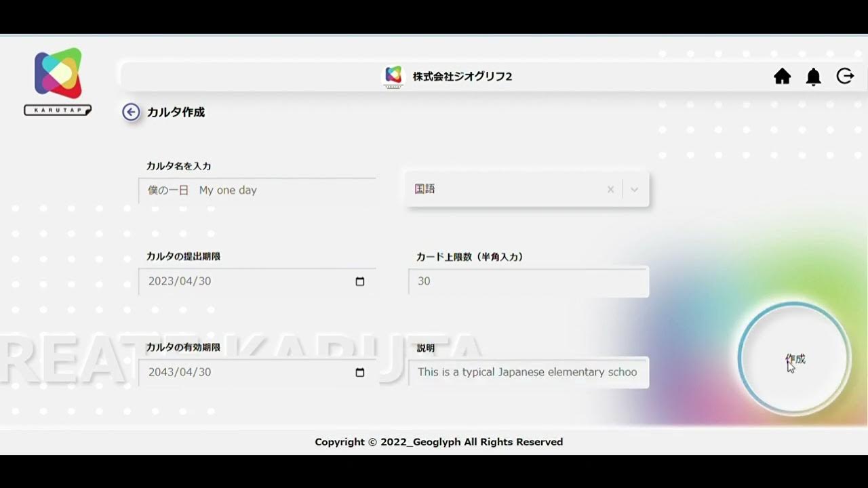
Task: Click the カルタ名を入力 label
Action: point(179,166)
